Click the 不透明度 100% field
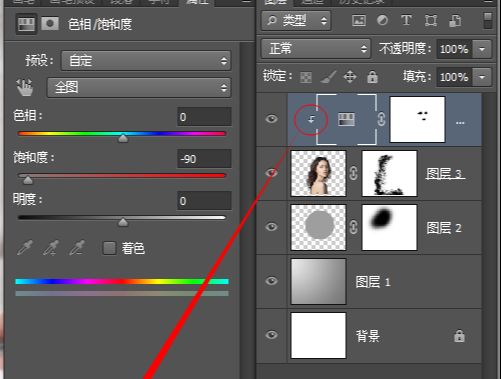The image size is (501, 379). (454, 49)
